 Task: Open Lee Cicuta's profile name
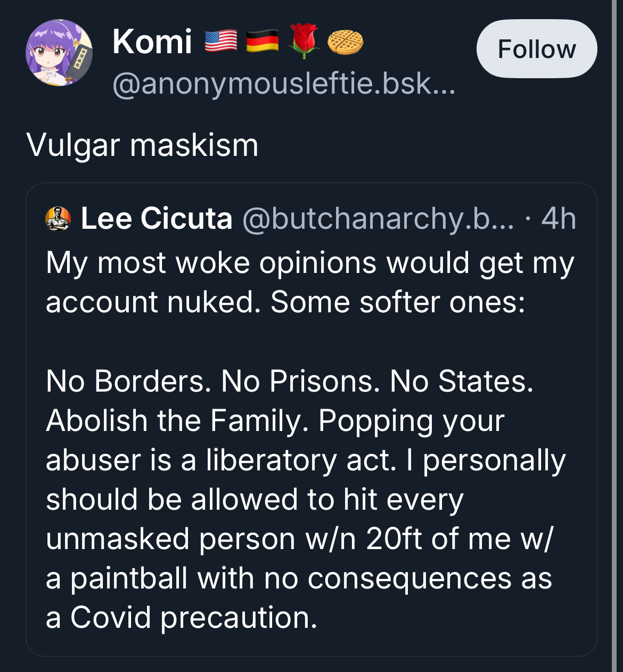tap(157, 219)
